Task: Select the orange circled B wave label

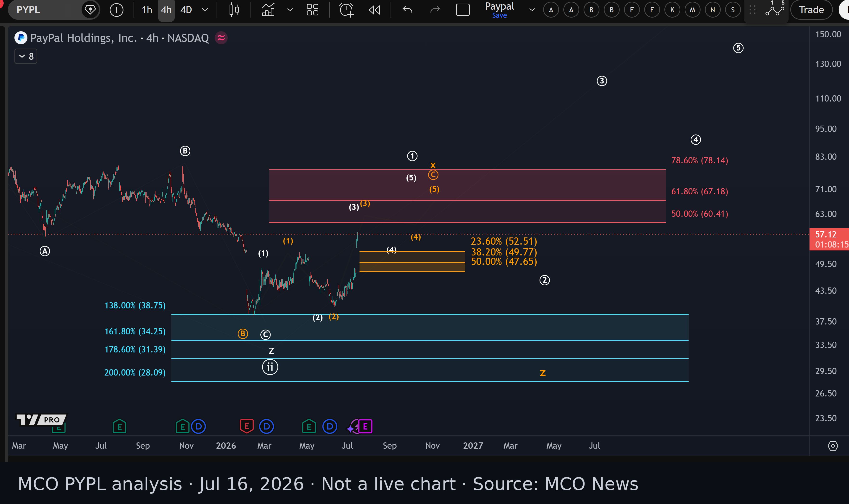Action: [x=243, y=334]
